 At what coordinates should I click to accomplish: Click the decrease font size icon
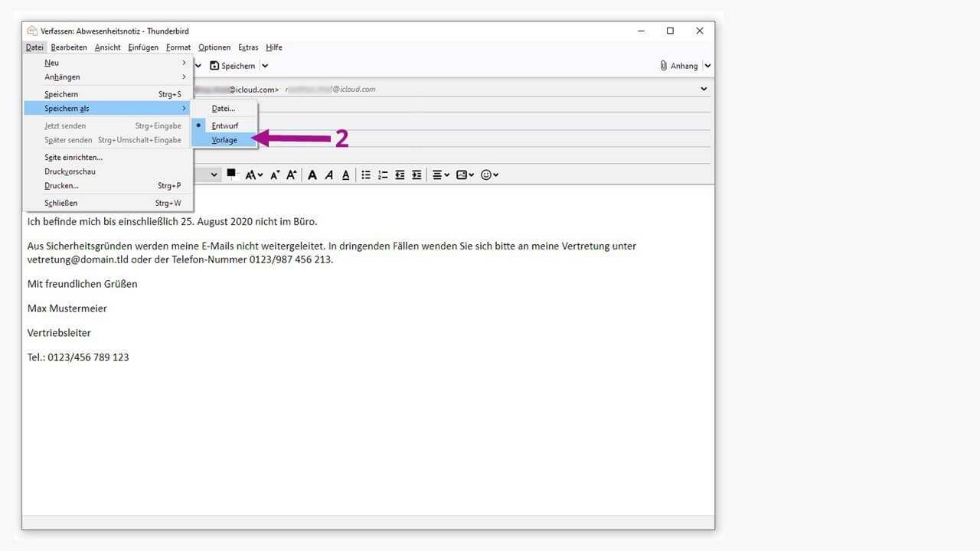tap(275, 175)
